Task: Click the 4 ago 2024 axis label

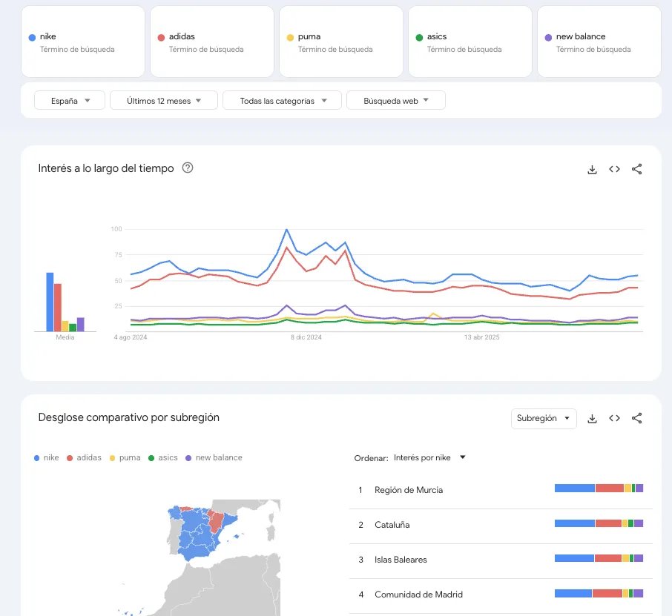Action: coord(131,337)
